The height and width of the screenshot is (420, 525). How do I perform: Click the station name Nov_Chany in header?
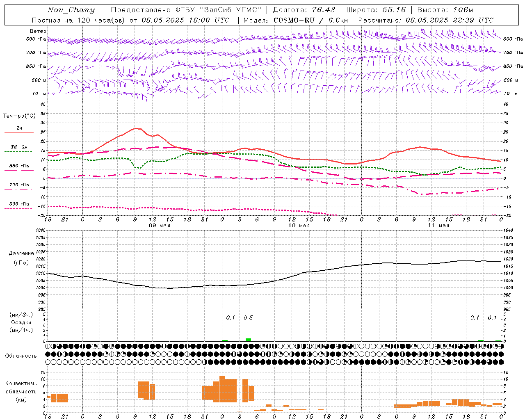[x=71, y=10]
